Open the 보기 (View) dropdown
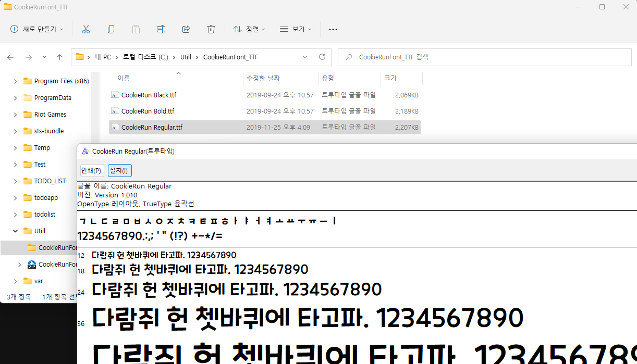The image size is (637, 364). point(296,29)
